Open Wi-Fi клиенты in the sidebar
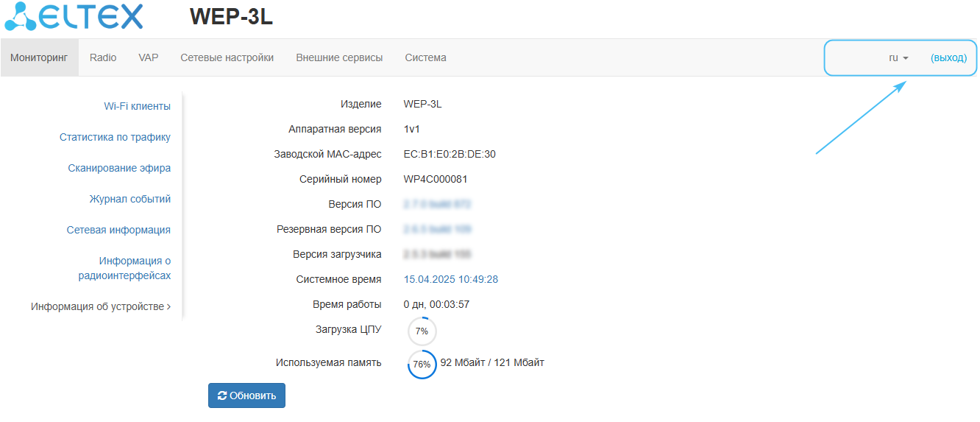This screenshot has width=980, height=422. pyautogui.click(x=138, y=106)
